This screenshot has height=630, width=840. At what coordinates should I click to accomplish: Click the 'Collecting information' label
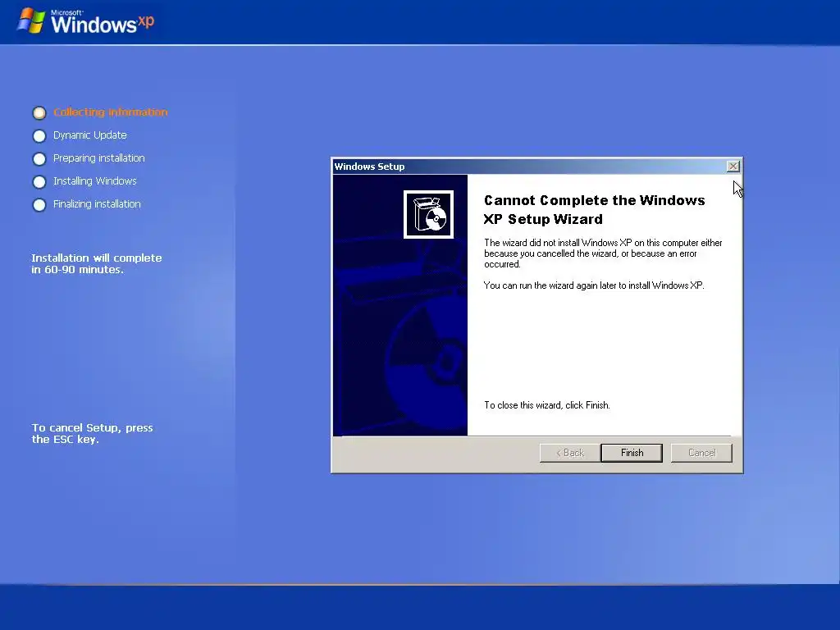pos(111,112)
